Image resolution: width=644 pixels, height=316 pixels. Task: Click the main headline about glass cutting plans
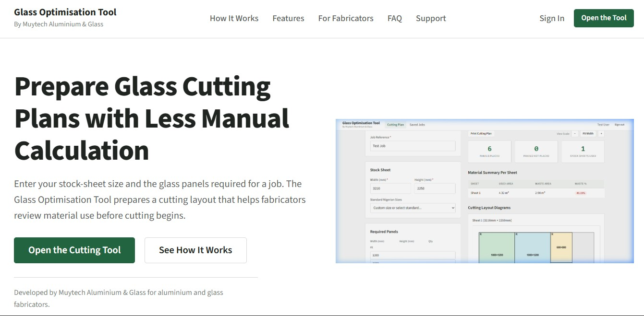pyautogui.click(x=152, y=118)
